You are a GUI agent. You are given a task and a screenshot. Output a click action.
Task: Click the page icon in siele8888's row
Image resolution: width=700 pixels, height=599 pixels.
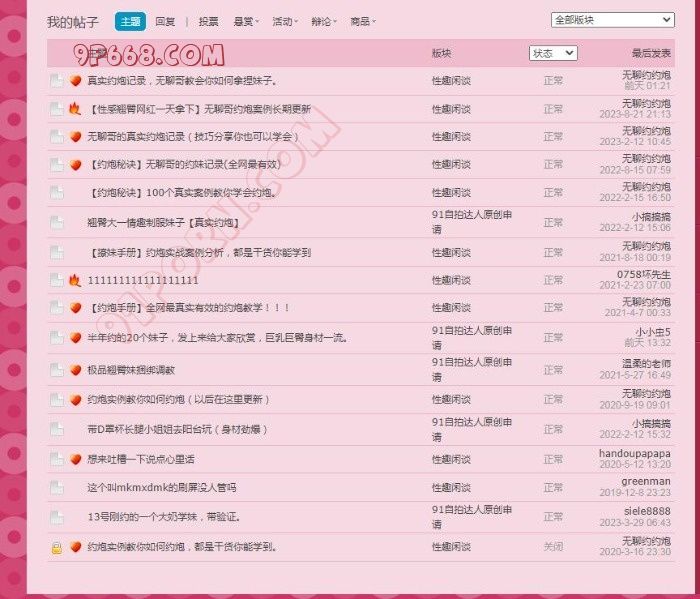click(57, 517)
